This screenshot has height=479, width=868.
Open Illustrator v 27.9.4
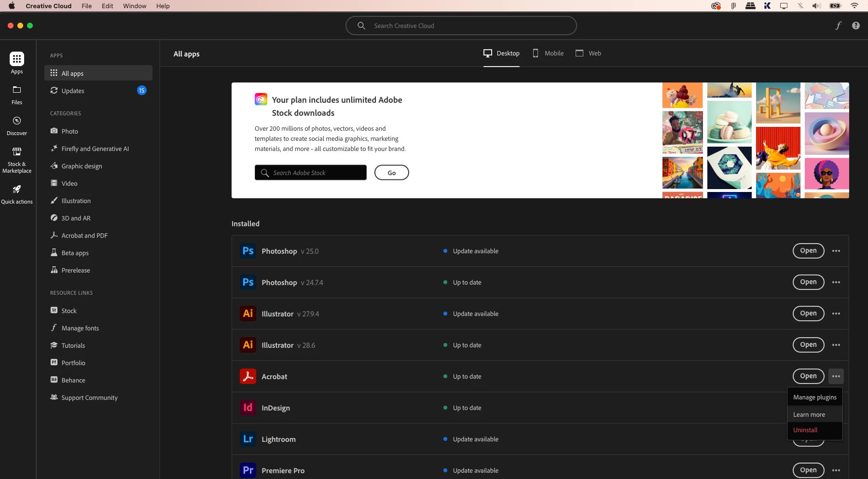[x=809, y=314]
